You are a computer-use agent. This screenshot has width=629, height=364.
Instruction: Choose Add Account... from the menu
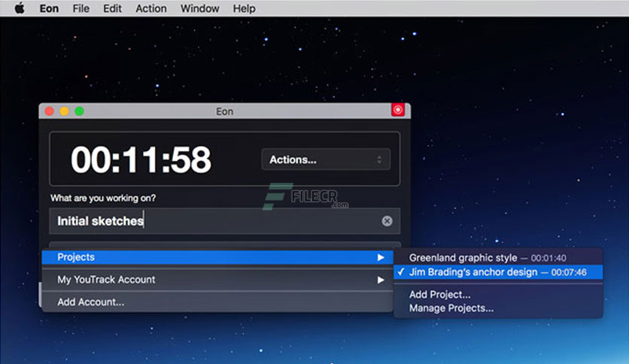click(217, 302)
